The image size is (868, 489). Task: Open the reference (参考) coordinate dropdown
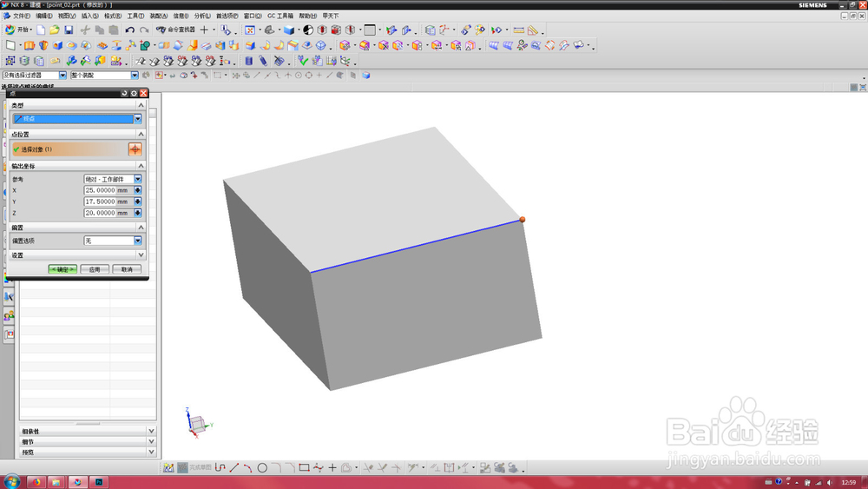[138, 179]
